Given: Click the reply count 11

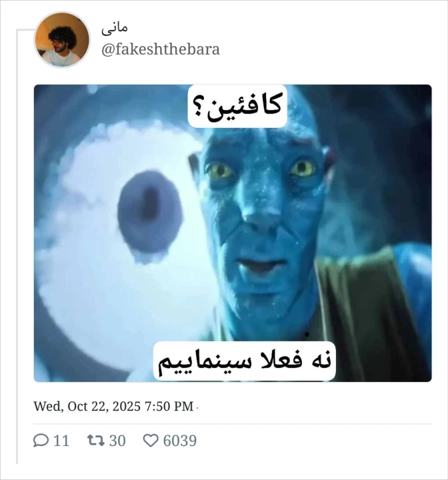Looking at the screenshot, I should coord(61,441).
